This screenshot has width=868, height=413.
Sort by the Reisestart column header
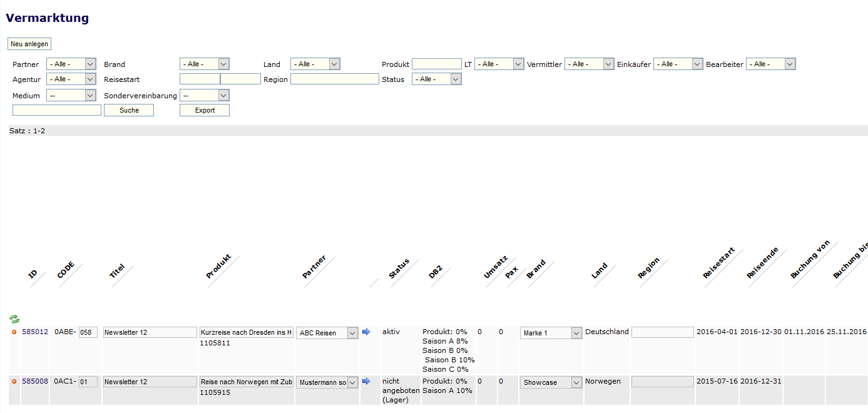[718, 263]
